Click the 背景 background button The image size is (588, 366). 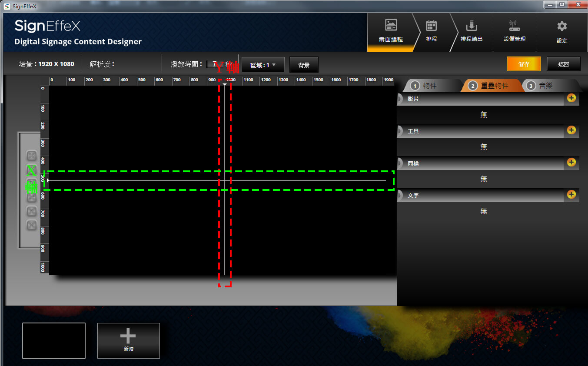coord(304,65)
